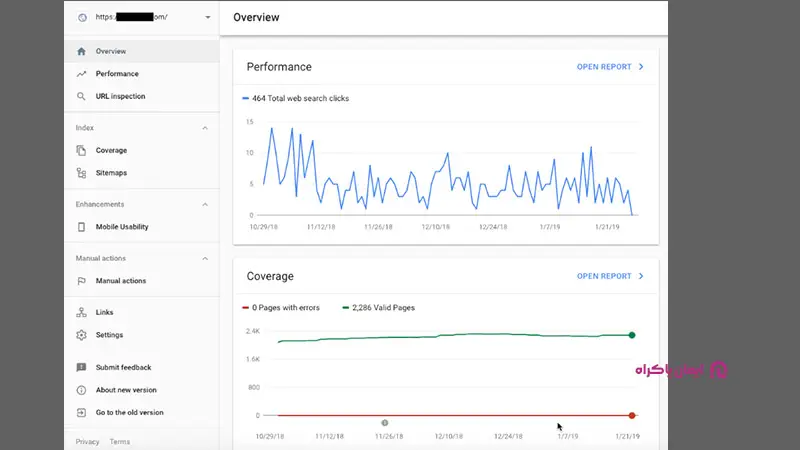Click the timeline annotation marker near 11/26/18

(x=385, y=423)
